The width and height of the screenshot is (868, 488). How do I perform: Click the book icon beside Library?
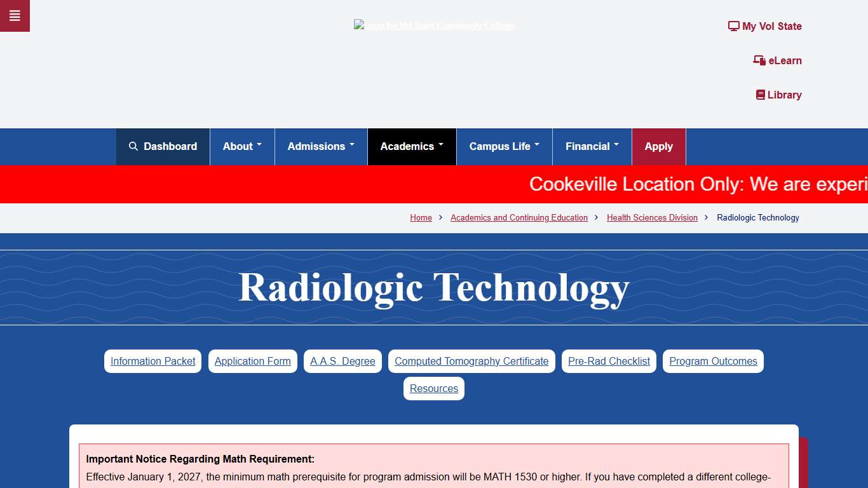tap(760, 94)
